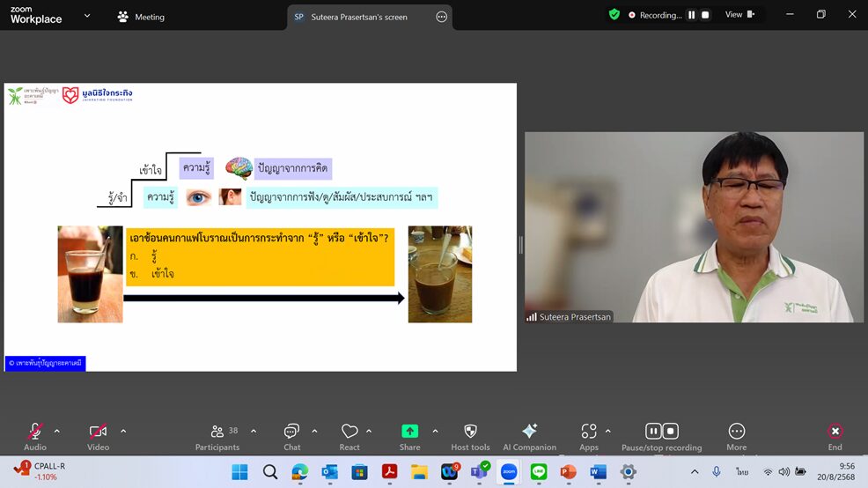Open LINE app from the taskbar
This screenshot has width=868, height=488.
pyautogui.click(x=539, y=472)
